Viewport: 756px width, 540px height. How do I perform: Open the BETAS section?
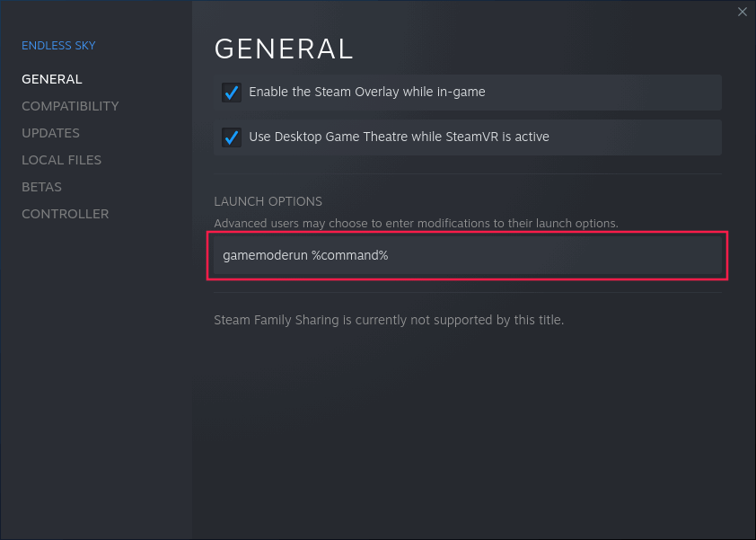click(41, 187)
